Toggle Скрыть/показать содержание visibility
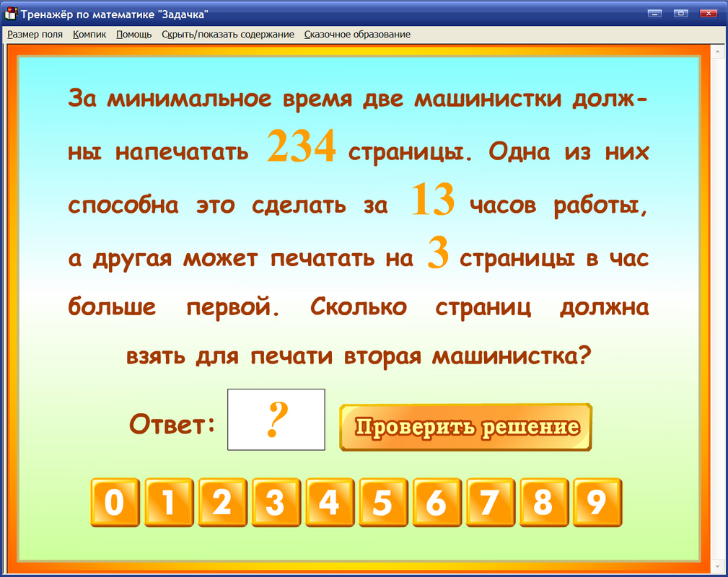This screenshot has width=728, height=577. coord(229,34)
